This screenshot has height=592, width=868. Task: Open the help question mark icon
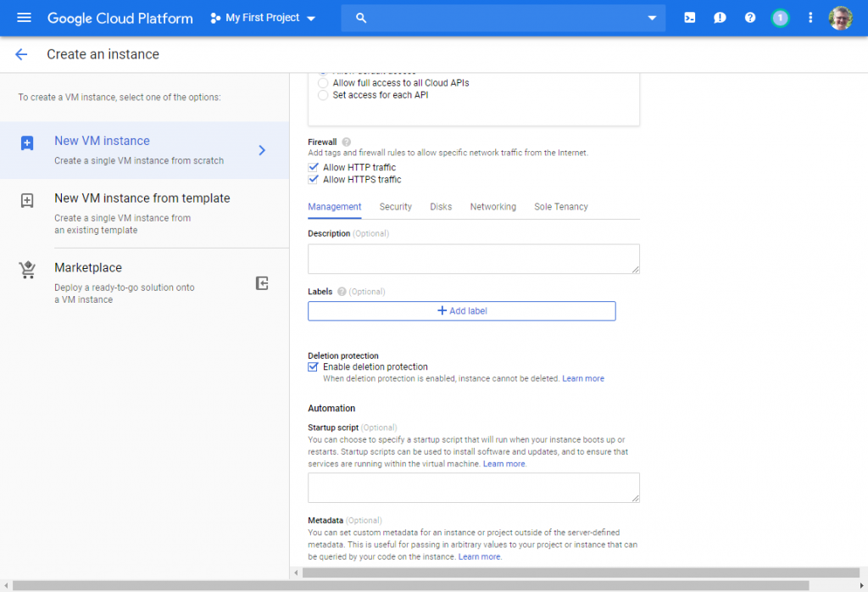[750, 18]
